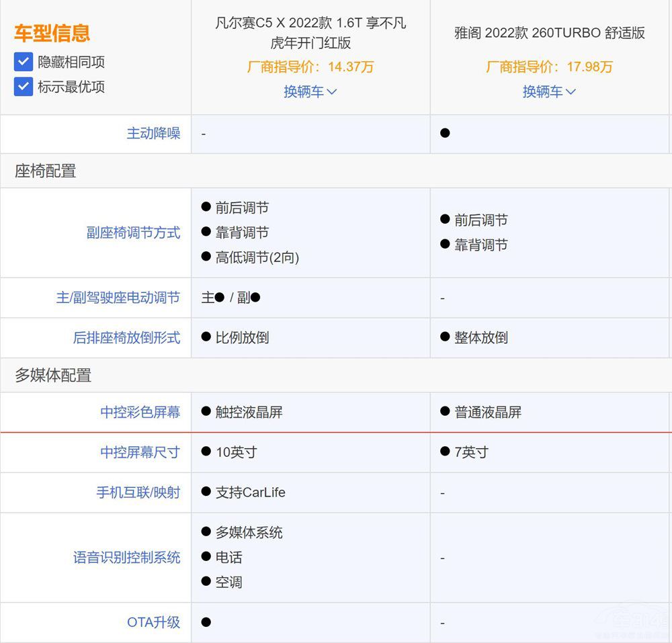Click the 车型信息 heading
The height and width of the screenshot is (643, 672).
(x=52, y=33)
